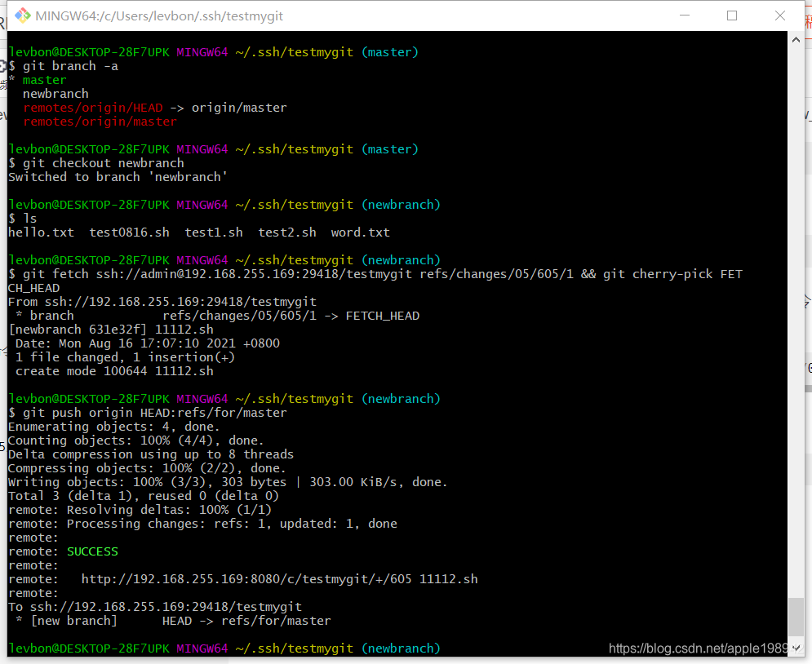Image resolution: width=812 pixels, height=664 pixels.
Task: Close the MINGW64 terminal window
Action: point(780,15)
